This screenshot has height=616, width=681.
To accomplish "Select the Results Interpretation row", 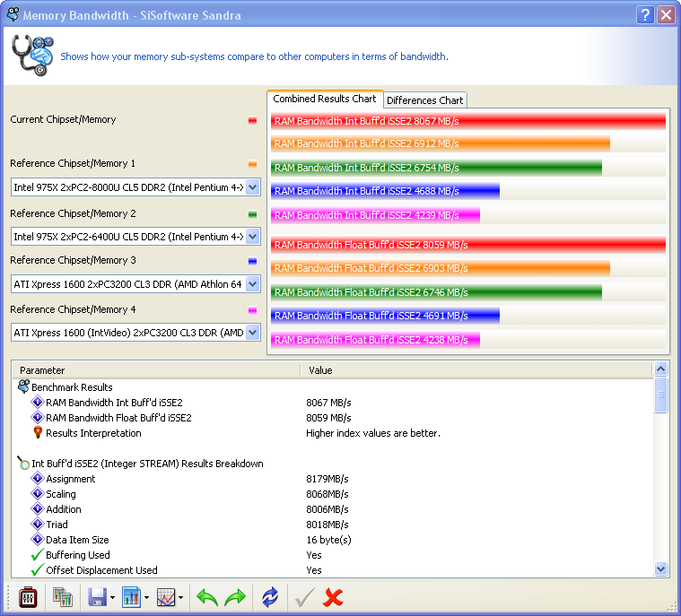I will coord(333,433).
